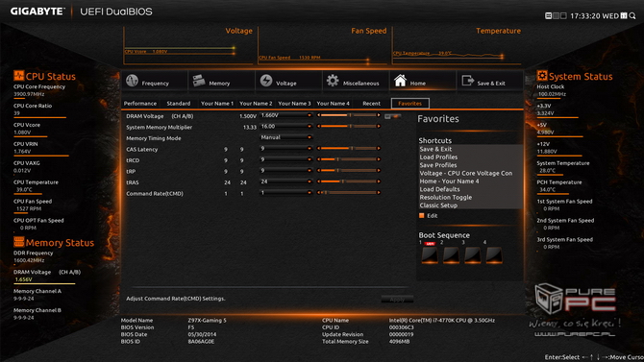
Task: Select boot sequence device 2
Action: 451,254
